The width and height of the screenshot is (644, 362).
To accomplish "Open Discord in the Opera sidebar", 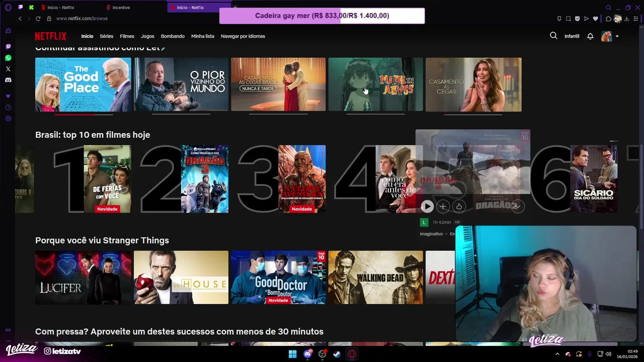I will tap(8, 80).
